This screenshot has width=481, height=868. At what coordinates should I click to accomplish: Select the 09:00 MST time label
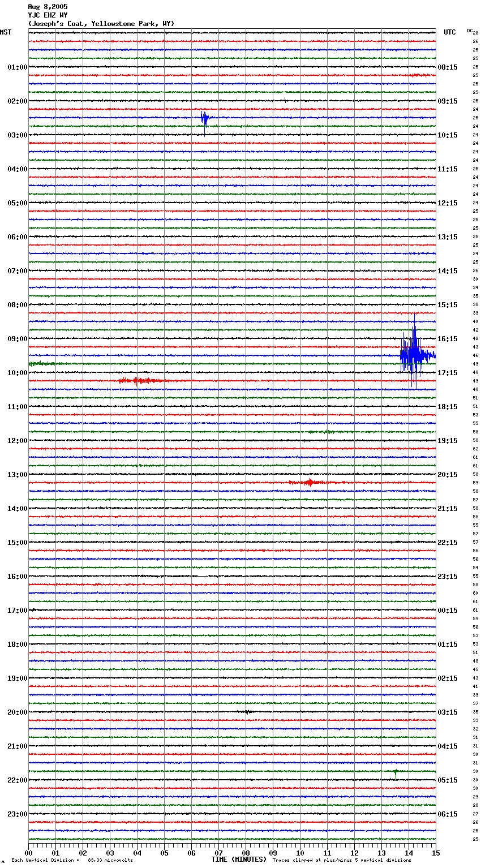18,339
